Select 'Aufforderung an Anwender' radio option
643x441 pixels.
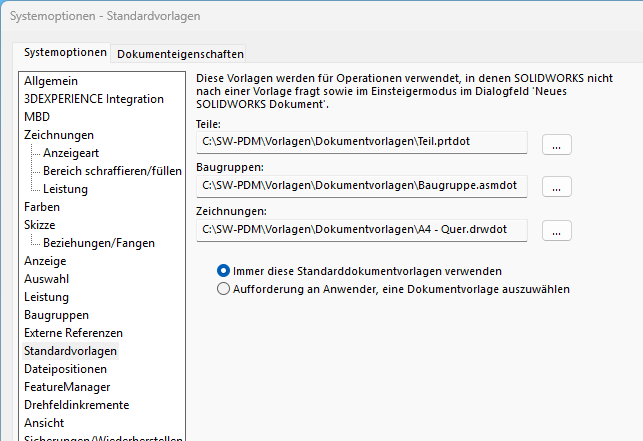[x=224, y=289]
